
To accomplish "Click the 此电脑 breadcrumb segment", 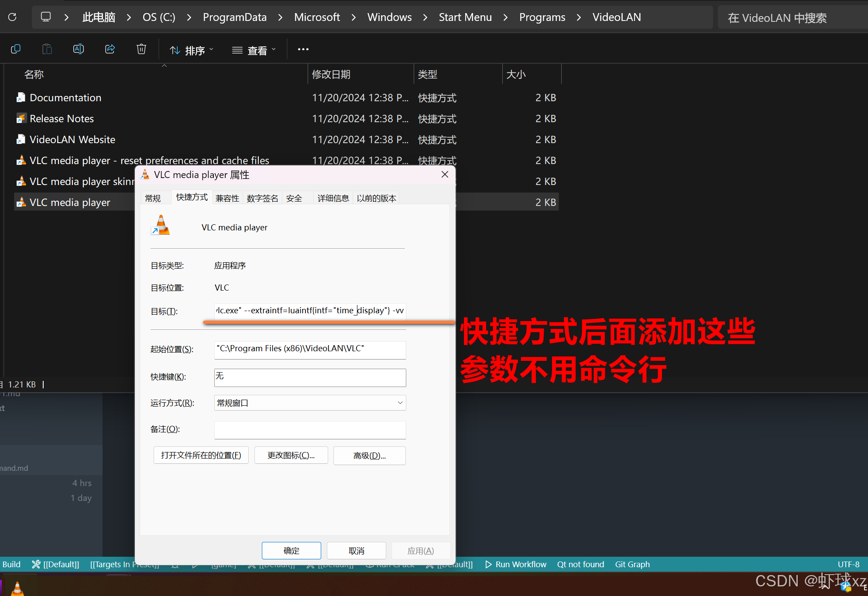I will (99, 17).
